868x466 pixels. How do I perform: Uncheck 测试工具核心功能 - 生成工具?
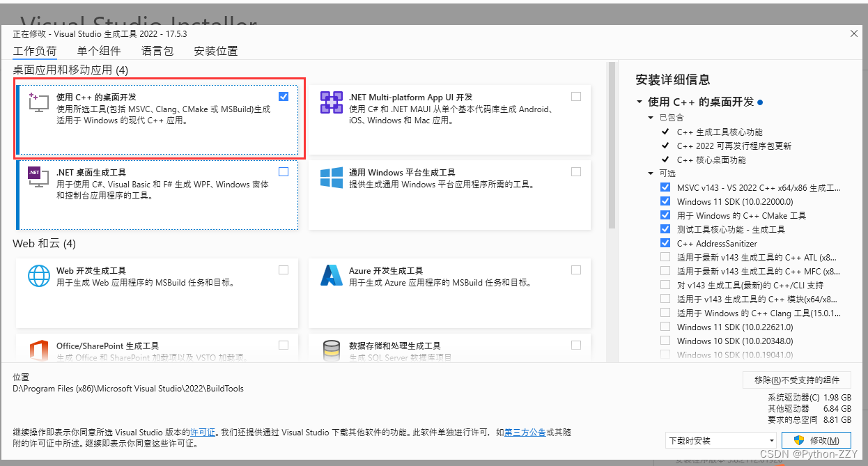tap(665, 229)
